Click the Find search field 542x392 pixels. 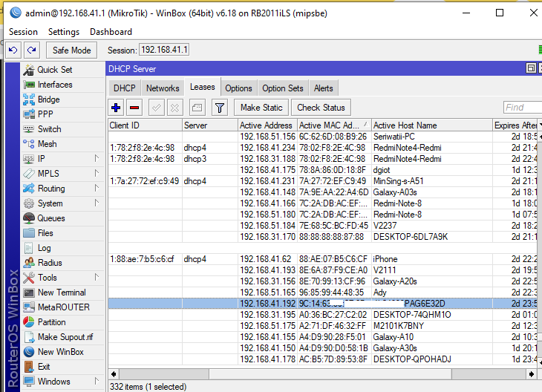pyautogui.click(x=523, y=108)
